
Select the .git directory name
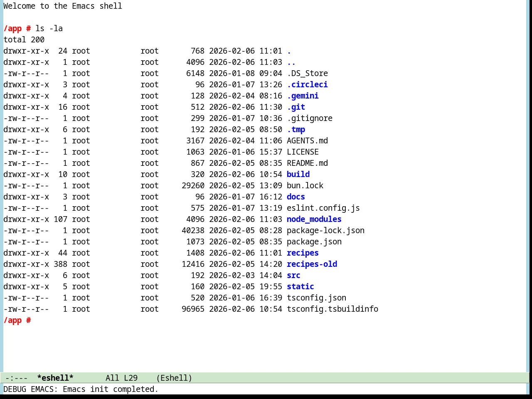296,107
